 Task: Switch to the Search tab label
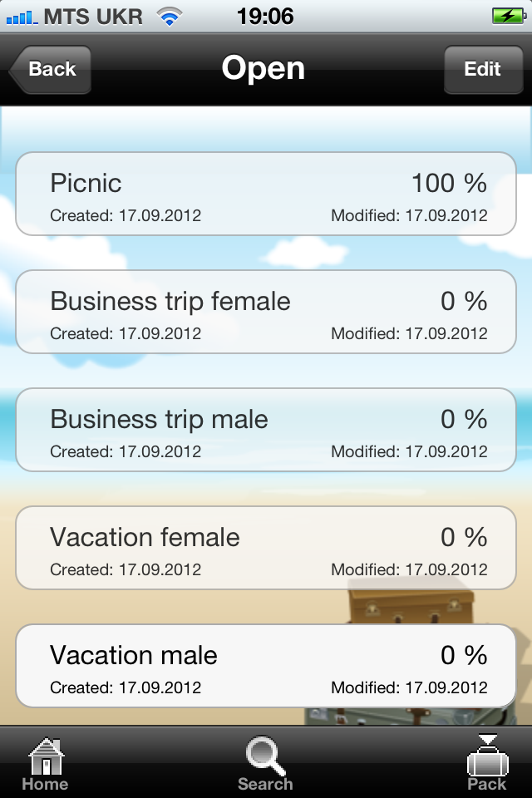(265, 784)
